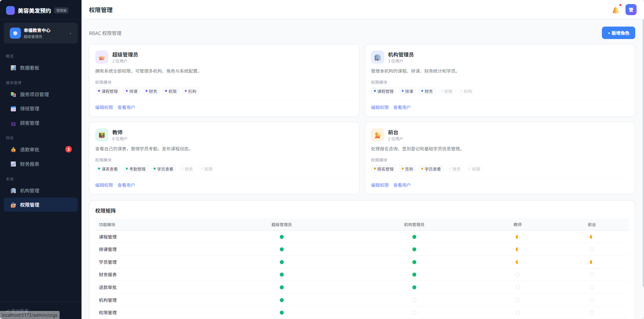Click the 幸福教育中心 organization avatar
This screenshot has height=319, width=644.
click(15, 33)
